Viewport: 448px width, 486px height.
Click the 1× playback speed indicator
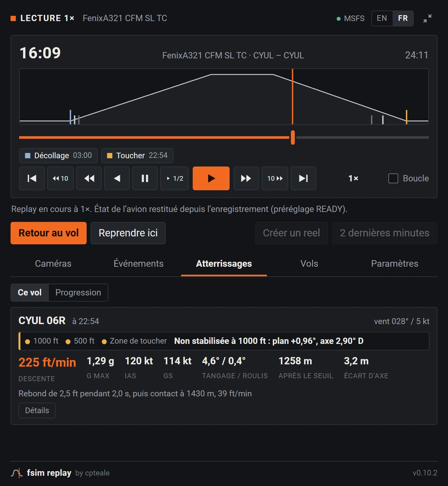click(353, 178)
